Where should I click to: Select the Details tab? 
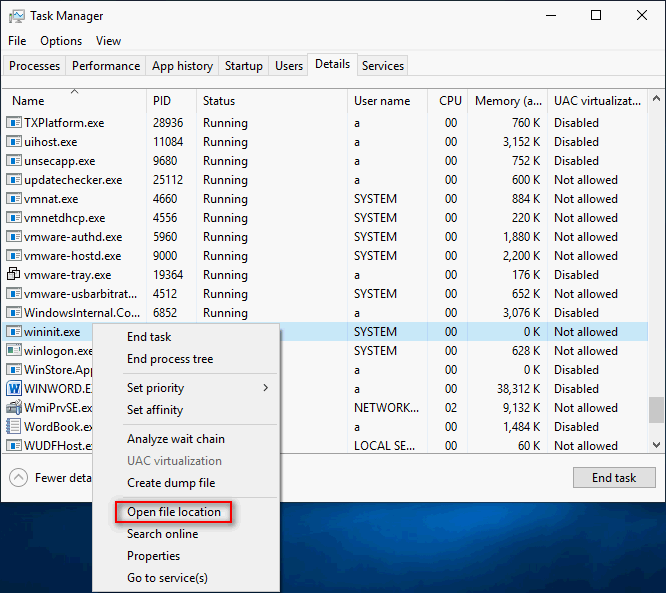pyautogui.click(x=333, y=64)
